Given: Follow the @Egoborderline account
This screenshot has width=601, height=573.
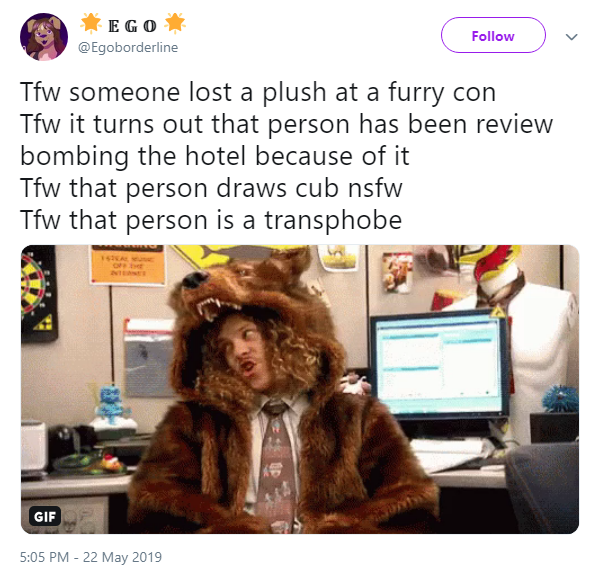Looking at the screenshot, I should (493, 35).
